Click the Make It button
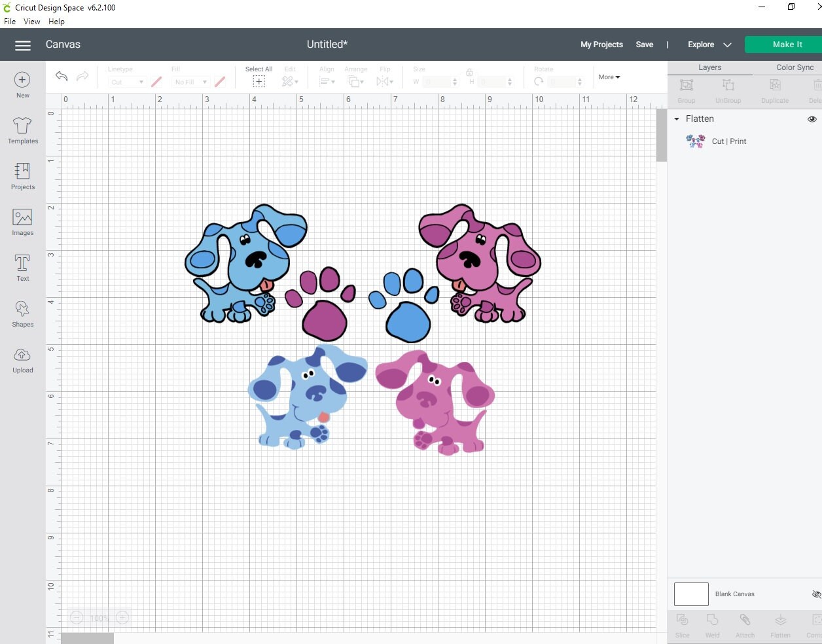The height and width of the screenshot is (644, 822). [783, 45]
